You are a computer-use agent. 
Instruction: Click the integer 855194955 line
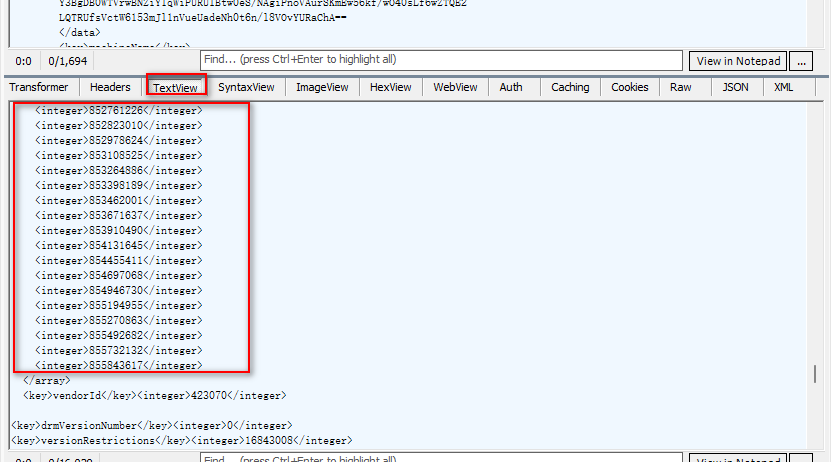(119, 306)
